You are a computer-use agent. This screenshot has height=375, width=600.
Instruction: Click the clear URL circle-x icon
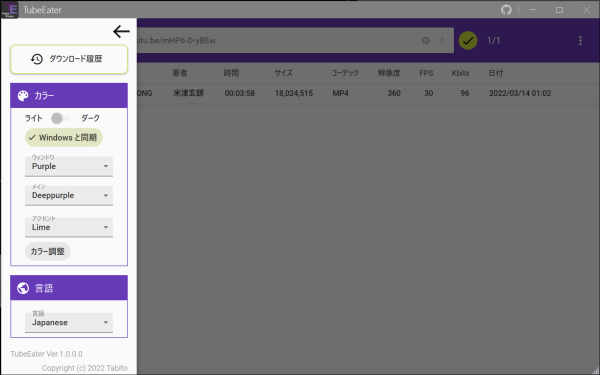coord(426,41)
